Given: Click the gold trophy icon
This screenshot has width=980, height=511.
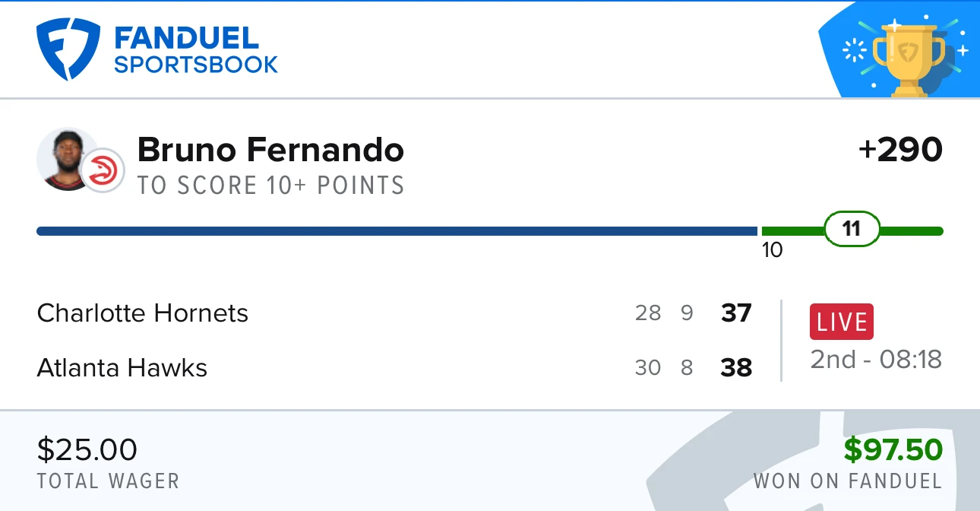Looking at the screenshot, I should point(909,56).
